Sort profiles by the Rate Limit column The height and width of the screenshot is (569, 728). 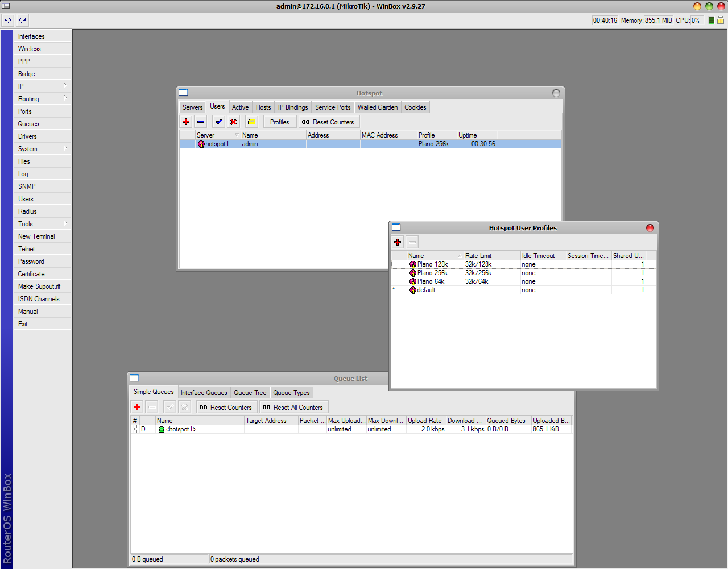click(x=492, y=256)
